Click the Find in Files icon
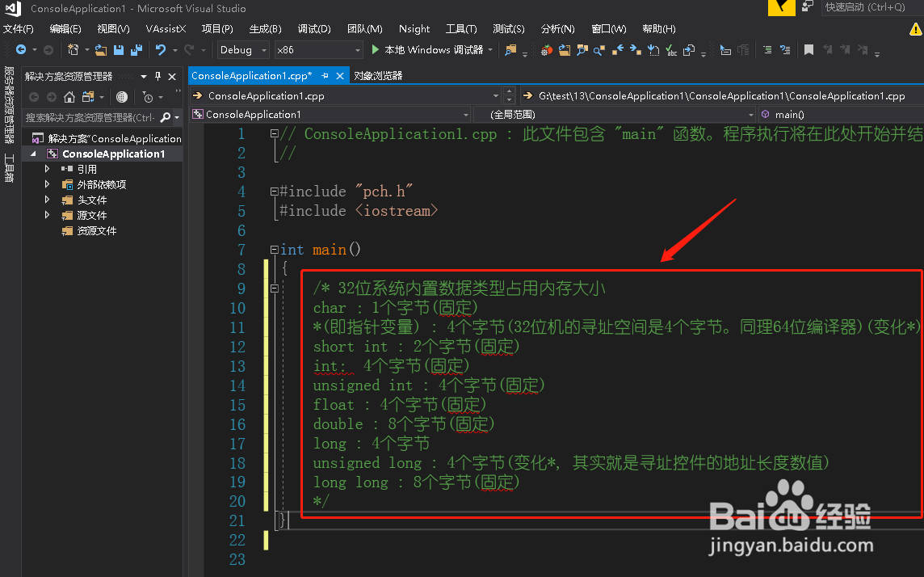The width and height of the screenshot is (924, 577). tap(511, 50)
